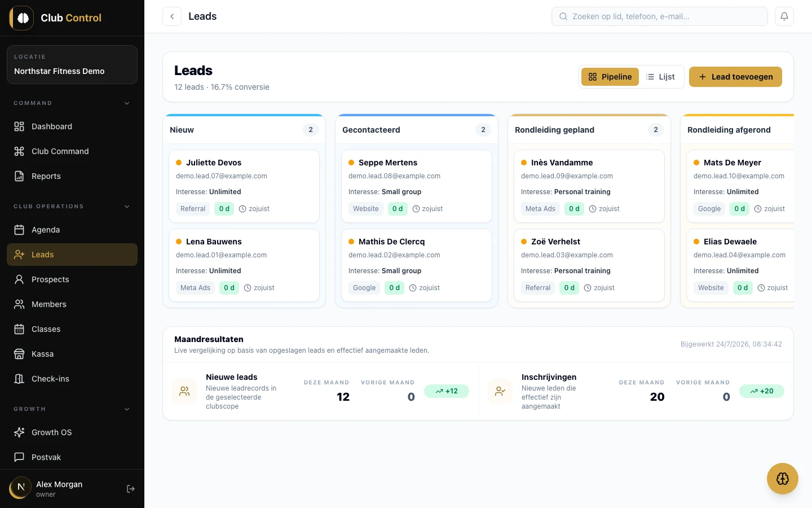Screen dimensions: 812x508
Task: Click the Check-ins book icon
Action: pos(19,379)
